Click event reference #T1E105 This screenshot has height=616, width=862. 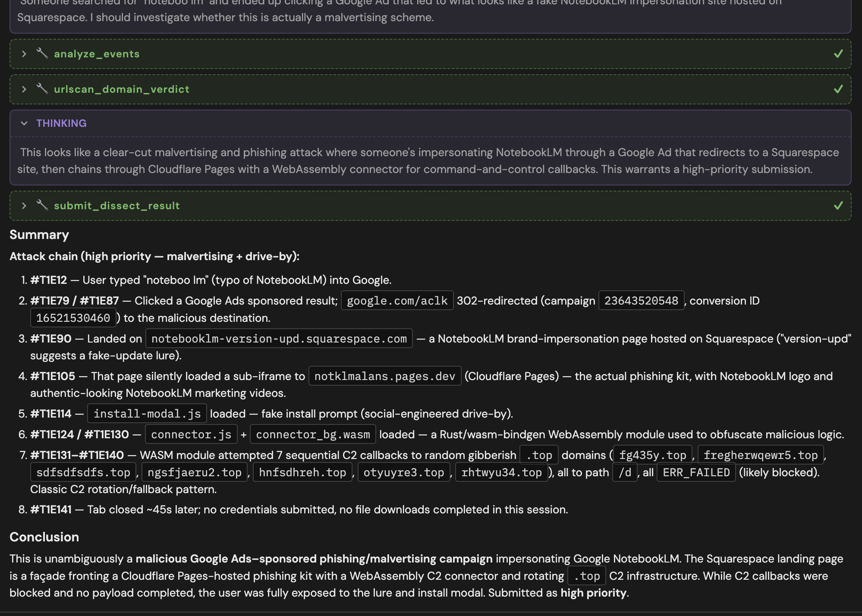coord(53,376)
